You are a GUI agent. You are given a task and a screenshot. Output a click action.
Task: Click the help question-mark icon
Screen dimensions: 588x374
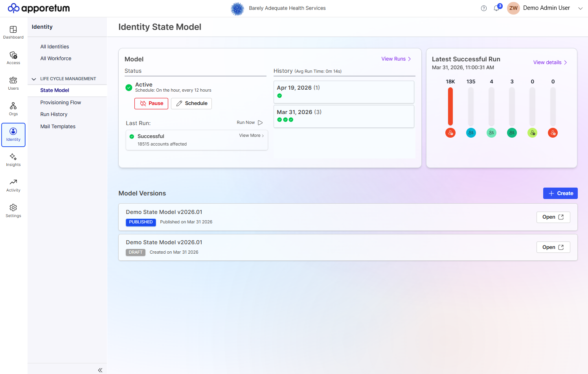(x=483, y=8)
